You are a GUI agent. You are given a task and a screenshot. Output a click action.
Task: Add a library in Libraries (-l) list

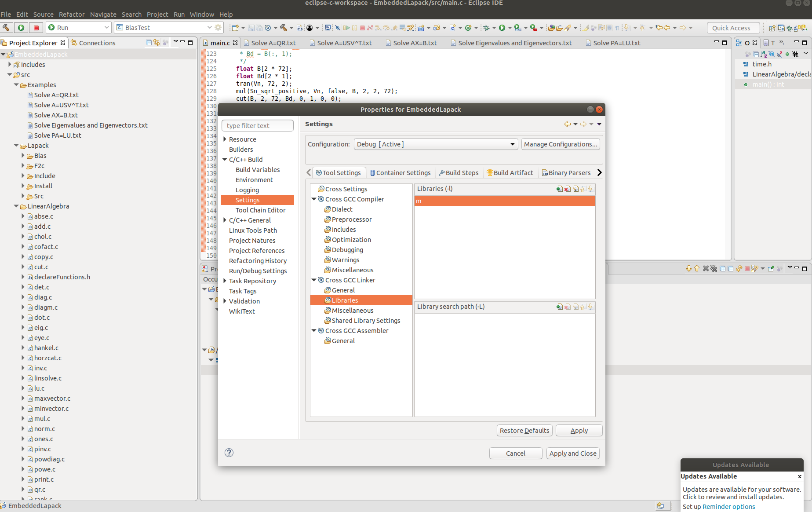pos(559,189)
